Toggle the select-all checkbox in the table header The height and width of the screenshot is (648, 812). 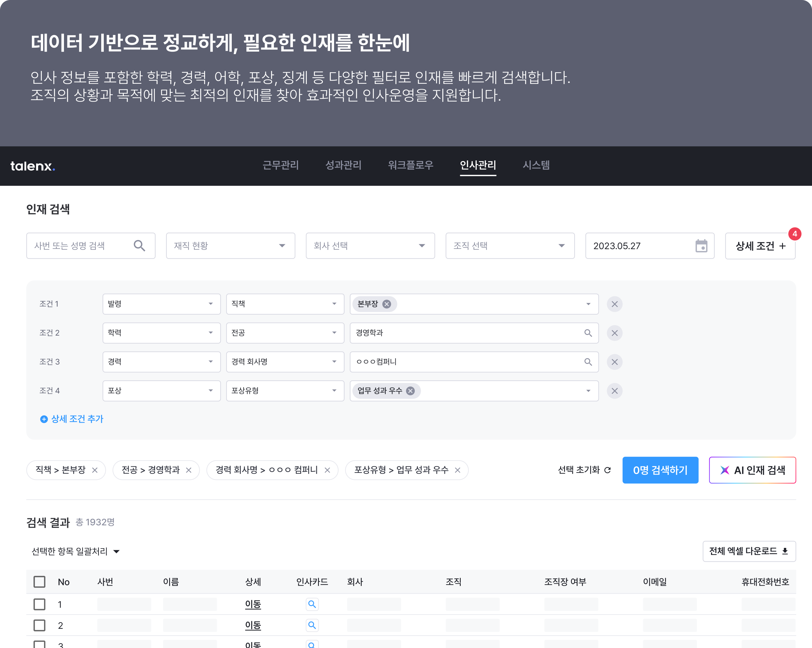pos(39,582)
